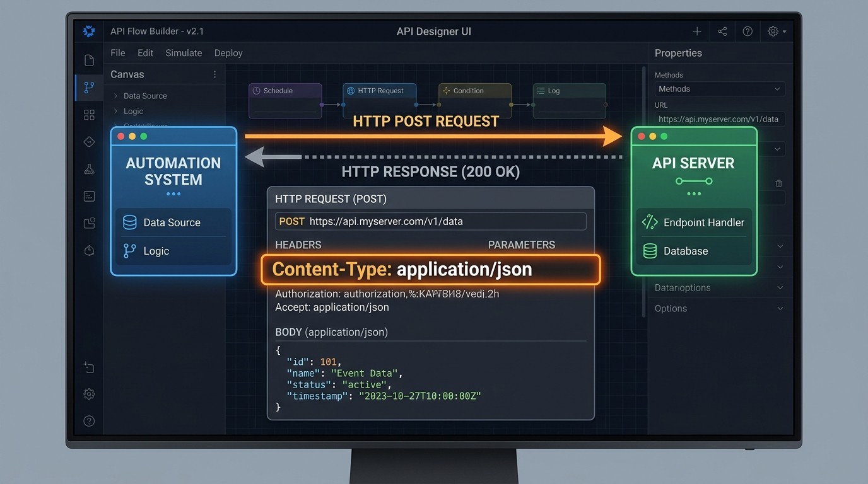Viewport: 868px width, 484px height.
Task: Open the Deploy menu
Action: (x=228, y=53)
